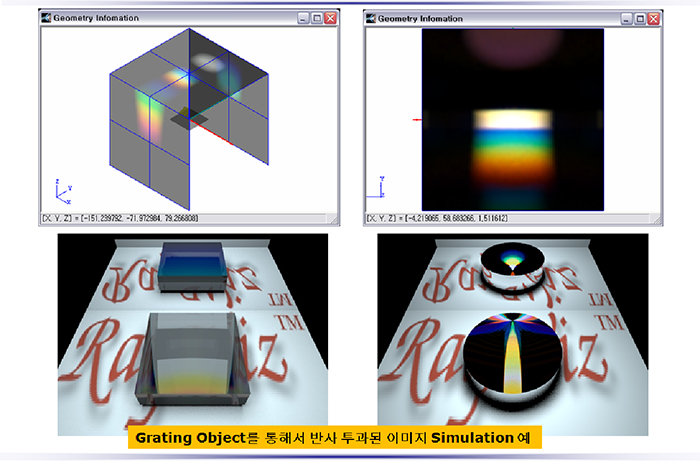The height and width of the screenshot is (461, 700).
Task: Close the left Geometry Infomation window
Action: (x=331, y=18)
